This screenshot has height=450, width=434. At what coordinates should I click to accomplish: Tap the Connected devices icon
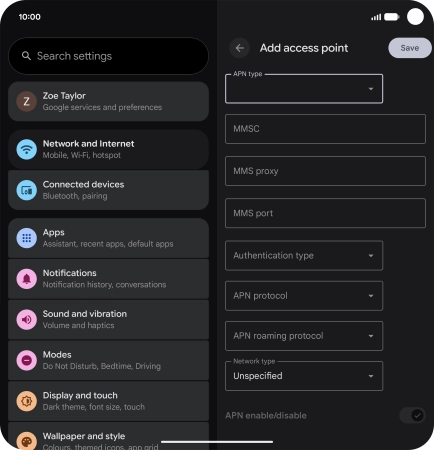click(x=27, y=190)
